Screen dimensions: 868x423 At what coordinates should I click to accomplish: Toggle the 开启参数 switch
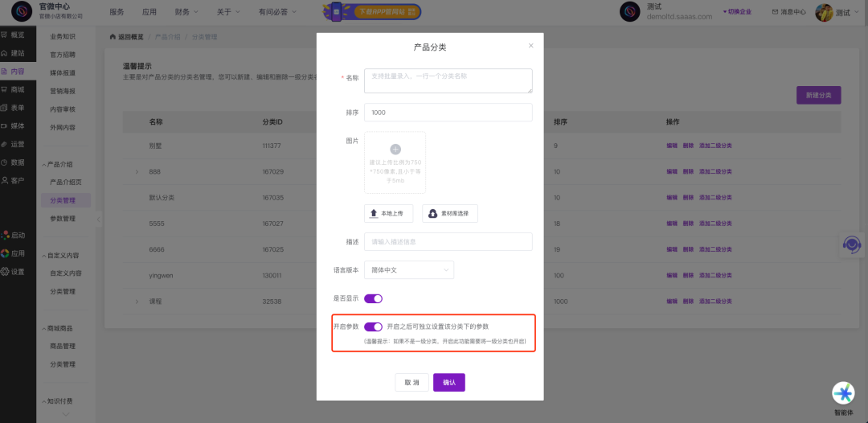point(373,326)
